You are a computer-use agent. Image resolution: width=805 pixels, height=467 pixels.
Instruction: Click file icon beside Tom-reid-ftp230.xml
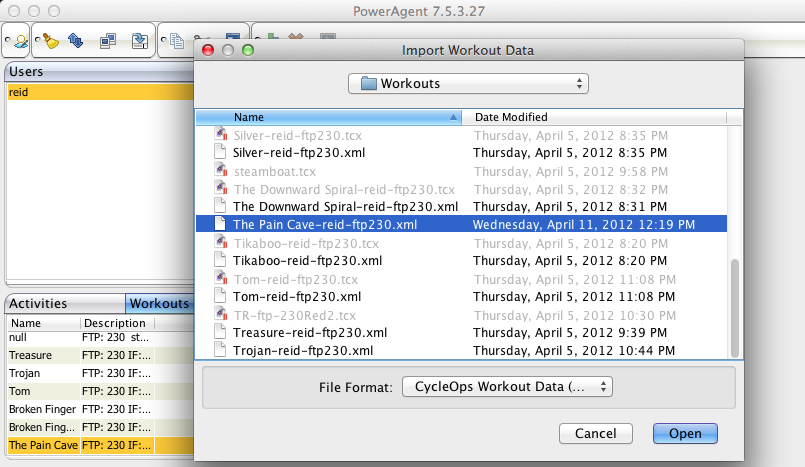pos(220,296)
